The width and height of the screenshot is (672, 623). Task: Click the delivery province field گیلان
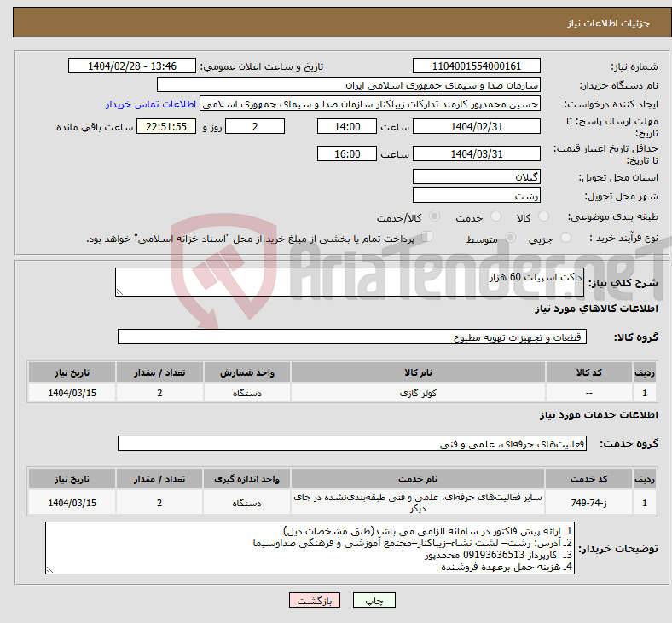click(476, 176)
